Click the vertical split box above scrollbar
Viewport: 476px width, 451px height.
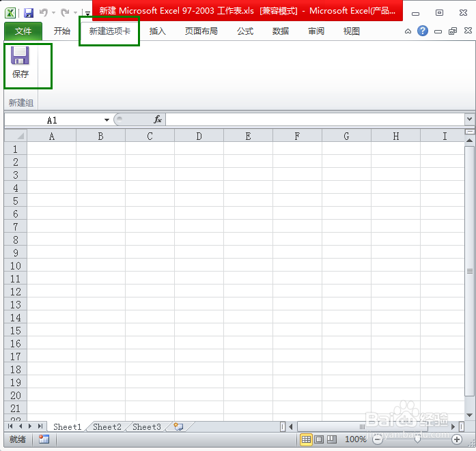(x=469, y=132)
